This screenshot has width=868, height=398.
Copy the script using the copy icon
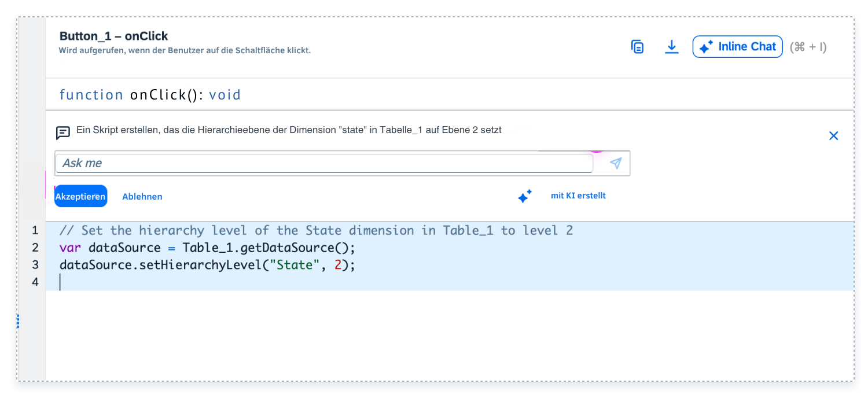click(637, 47)
